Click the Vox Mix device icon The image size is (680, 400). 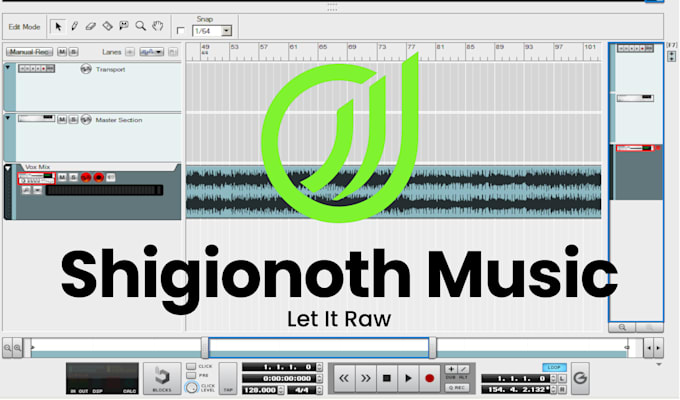click(36, 178)
